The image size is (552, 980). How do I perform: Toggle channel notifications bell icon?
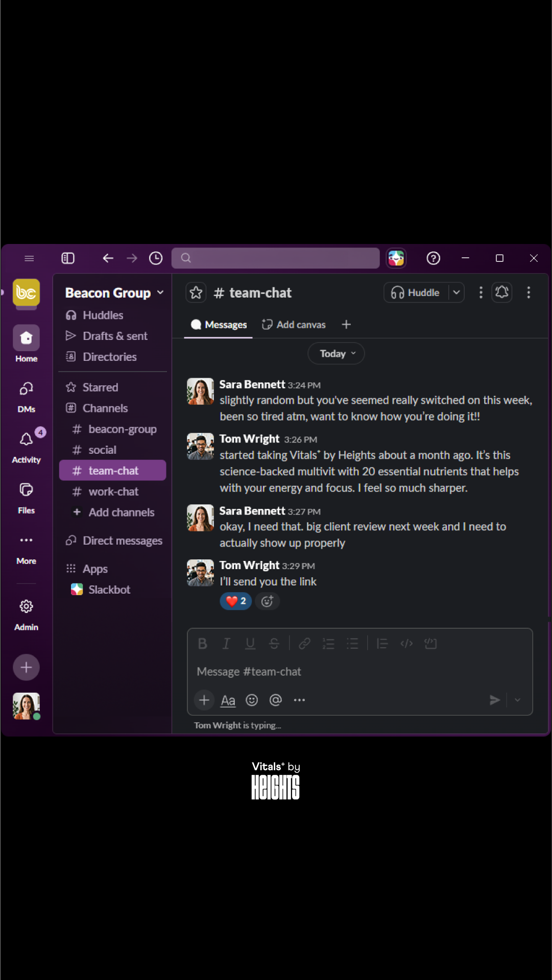pyautogui.click(x=502, y=292)
